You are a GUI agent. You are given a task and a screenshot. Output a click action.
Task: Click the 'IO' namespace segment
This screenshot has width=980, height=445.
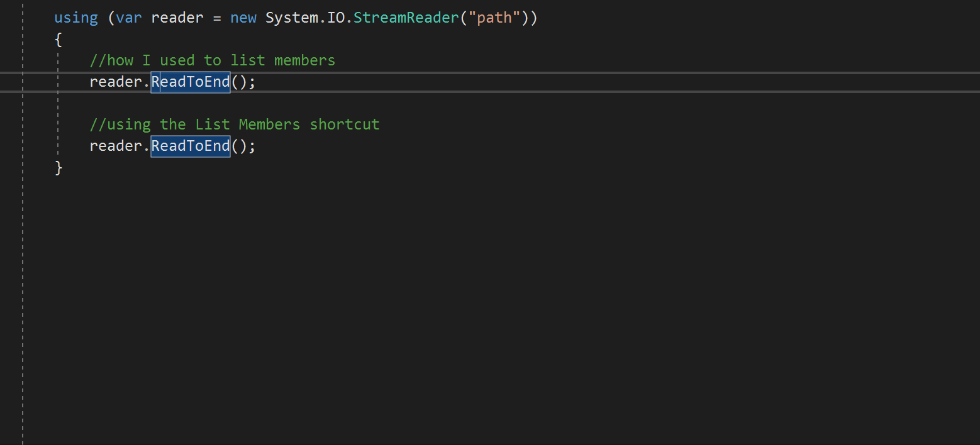click(x=335, y=18)
